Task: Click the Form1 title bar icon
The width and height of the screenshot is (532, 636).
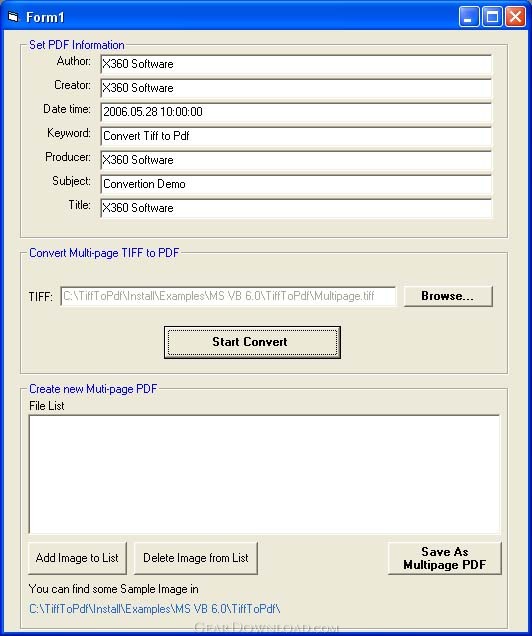Action: coord(13,17)
